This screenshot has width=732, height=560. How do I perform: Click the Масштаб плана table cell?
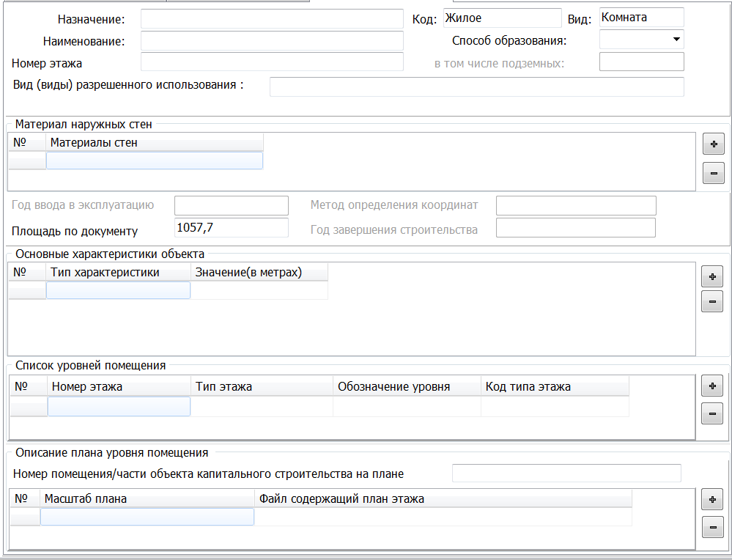[x=147, y=517]
